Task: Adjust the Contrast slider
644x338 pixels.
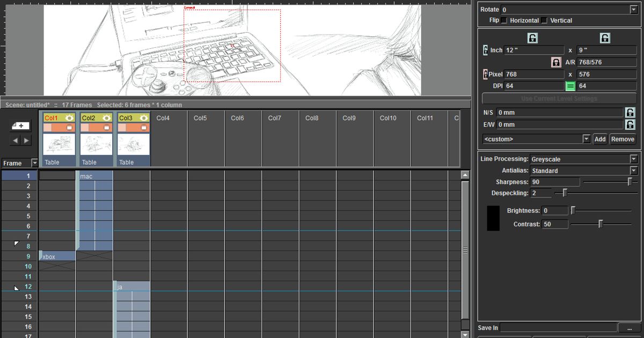Action: [x=601, y=224]
